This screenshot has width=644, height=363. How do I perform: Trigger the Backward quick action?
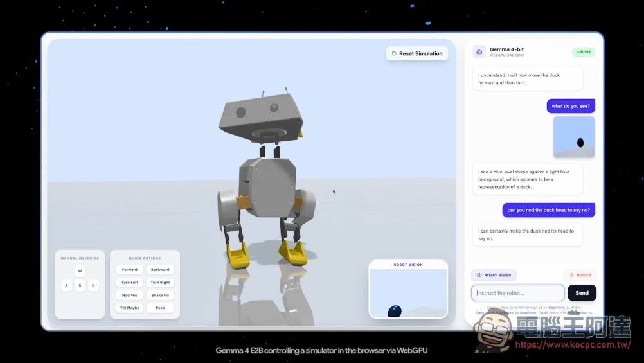coord(160,270)
